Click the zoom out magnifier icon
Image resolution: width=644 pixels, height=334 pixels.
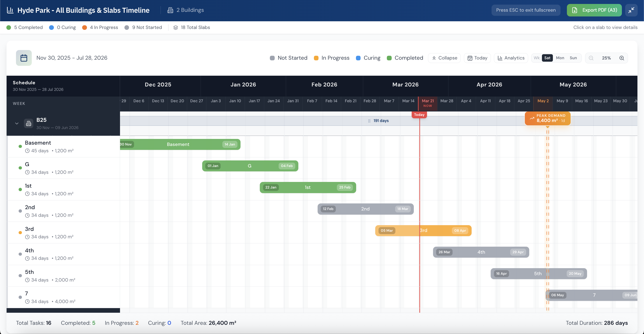[x=591, y=58]
